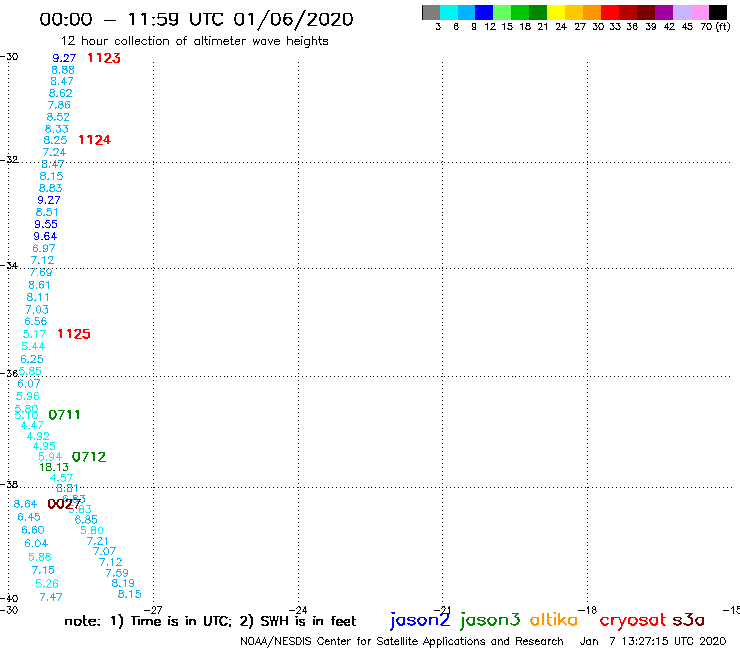Click the cyan swatch in the wave height legend
740x650 pixels.
tap(449, 12)
